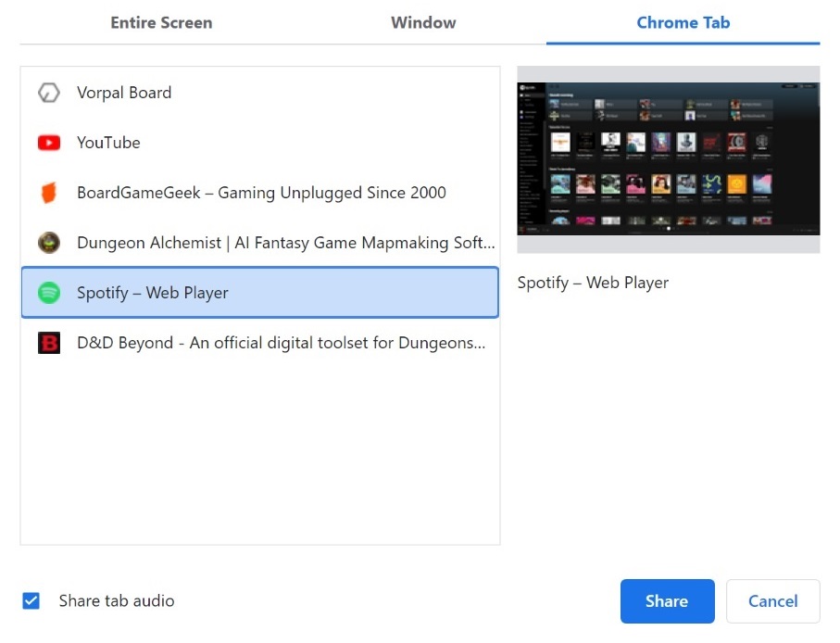This screenshot has height=643, width=840.
Task: Click the Dungeon Alchemist round icon
Action: tap(48, 243)
